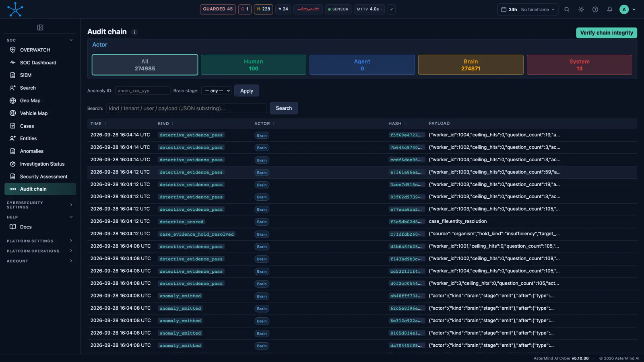Open Investigation Status timer icon
The height and width of the screenshot is (362, 644).
tap(13, 164)
